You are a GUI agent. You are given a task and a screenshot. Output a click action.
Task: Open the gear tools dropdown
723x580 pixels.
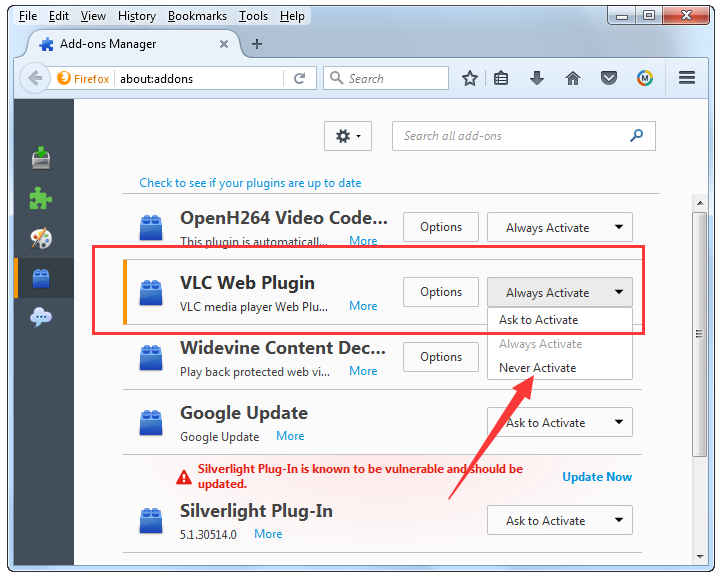pyautogui.click(x=348, y=136)
